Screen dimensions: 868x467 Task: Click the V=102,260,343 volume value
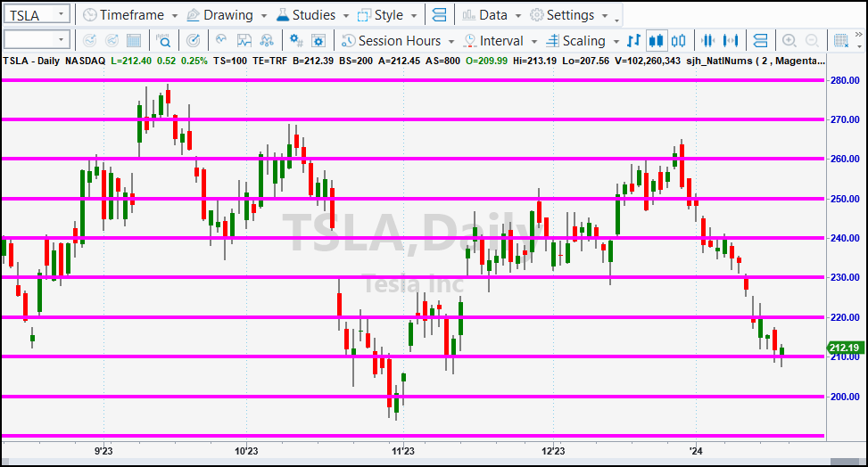click(x=648, y=61)
